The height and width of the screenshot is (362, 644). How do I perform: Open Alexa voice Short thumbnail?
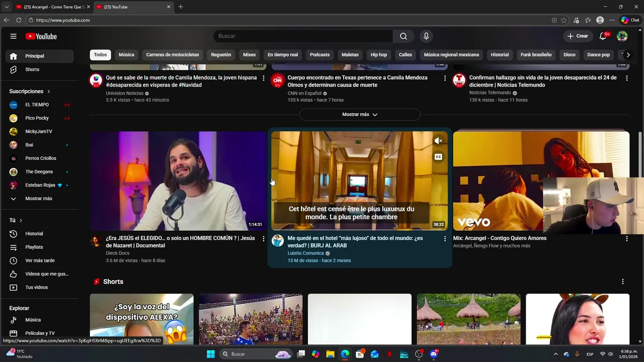141,319
